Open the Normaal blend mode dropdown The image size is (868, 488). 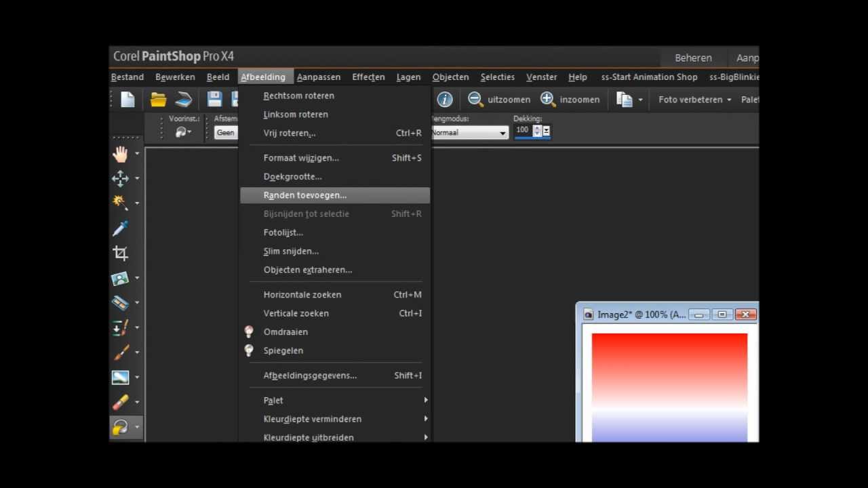[x=502, y=133]
